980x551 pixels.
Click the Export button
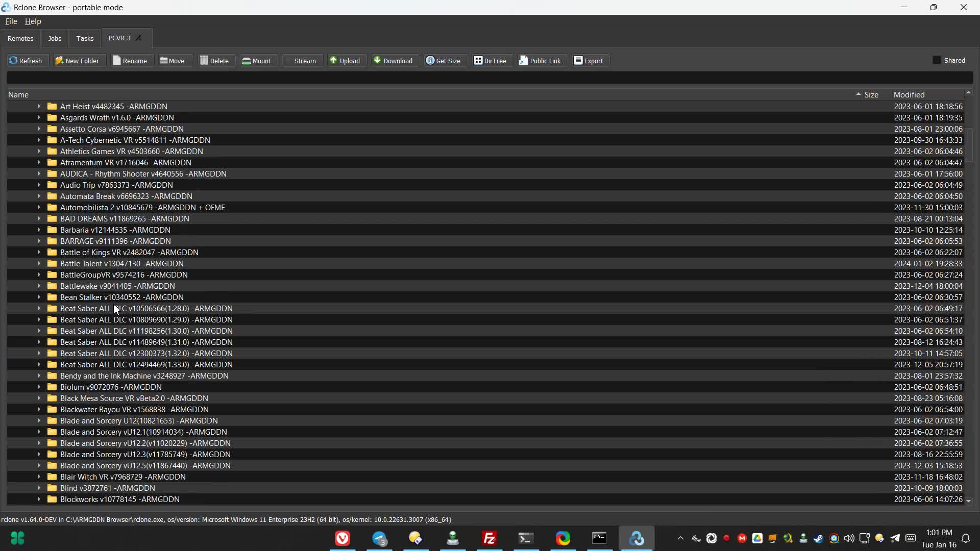(589, 61)
